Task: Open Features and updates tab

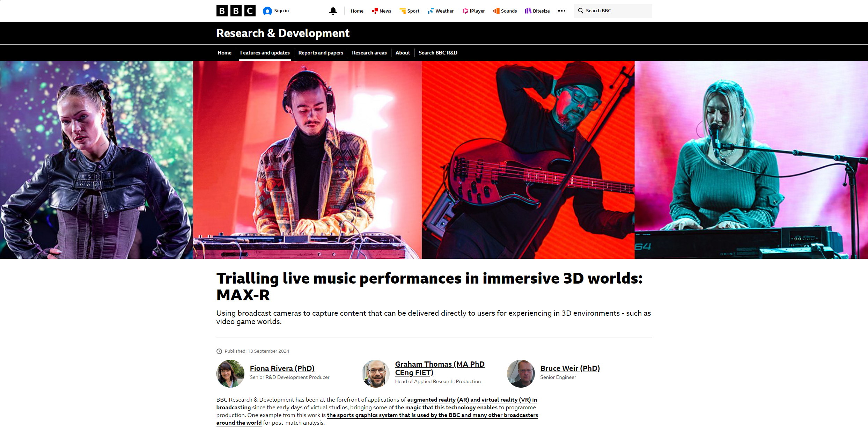Action: [265, 53]
